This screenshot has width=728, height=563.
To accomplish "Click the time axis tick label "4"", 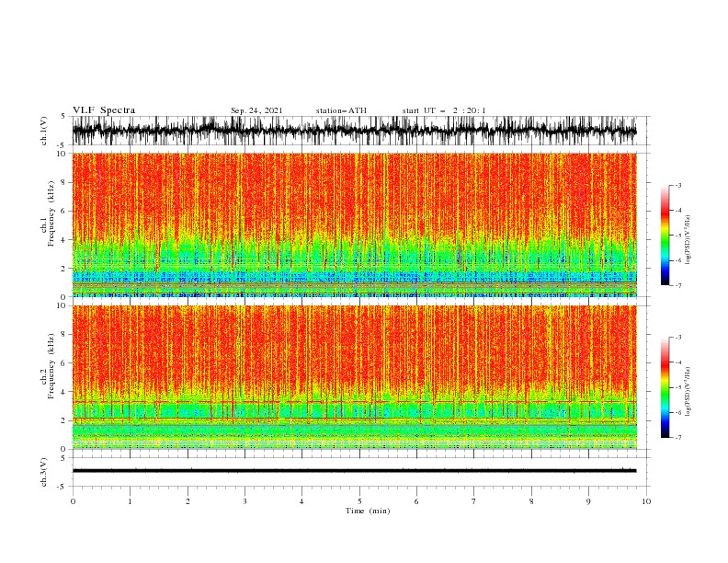I will (x=301, y=501).
